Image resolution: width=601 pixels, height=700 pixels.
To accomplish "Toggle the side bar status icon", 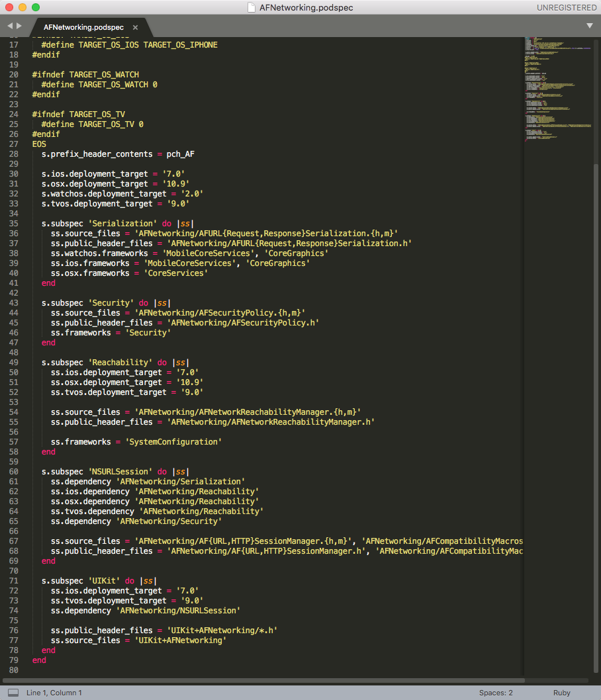I will coord(13,693).
